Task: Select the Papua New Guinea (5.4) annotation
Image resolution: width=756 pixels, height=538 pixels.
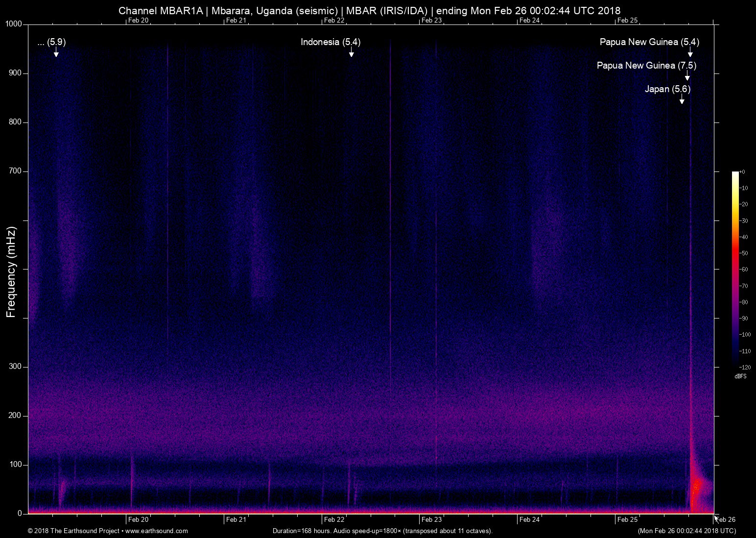Action: point(650,42)
